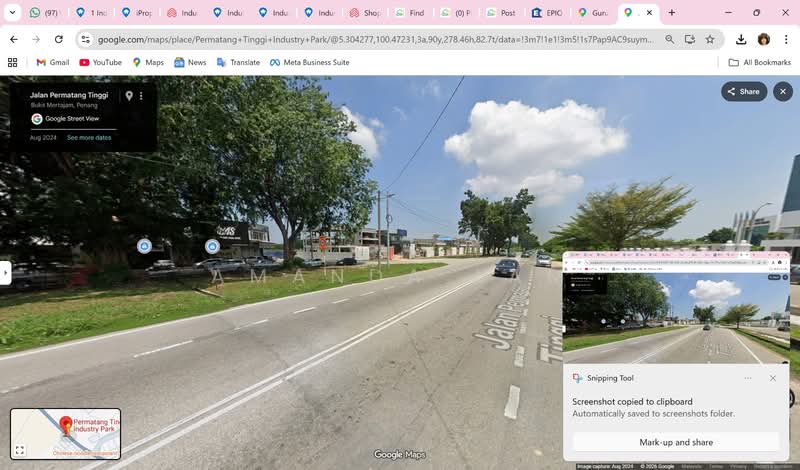Expand the collapsed side panel arrow

coord(5,272)
